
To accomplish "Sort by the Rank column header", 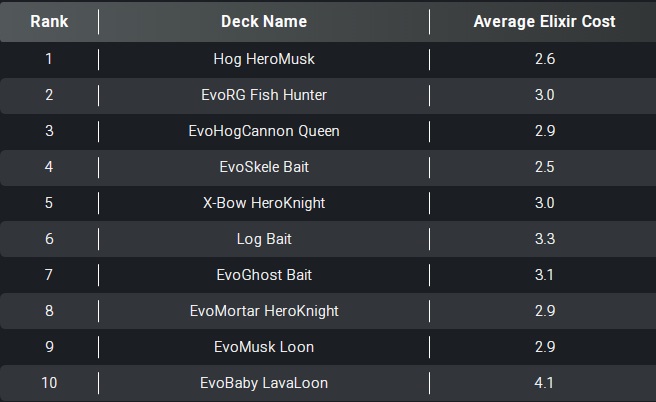I will pyautogui.click(x=49, y=22).
